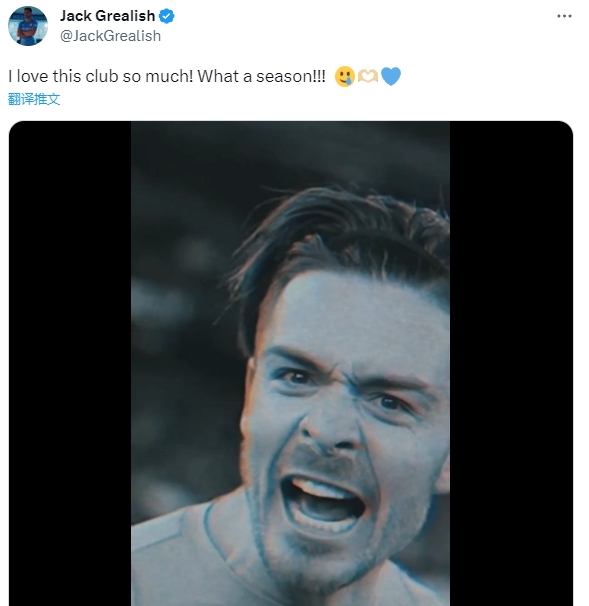
Task: Open the @JackGrealish handle link
Action: tap(111, 36)
